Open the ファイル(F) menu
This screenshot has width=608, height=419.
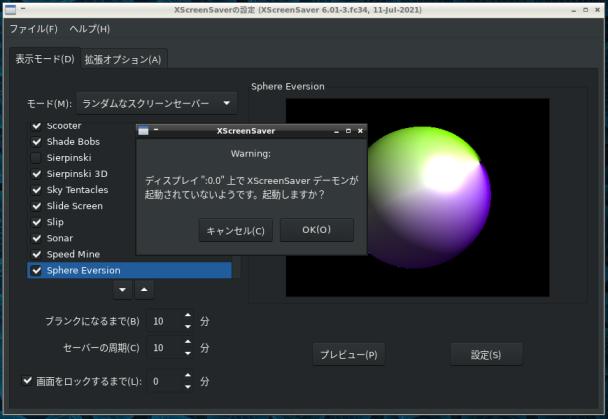click(33, 29)
